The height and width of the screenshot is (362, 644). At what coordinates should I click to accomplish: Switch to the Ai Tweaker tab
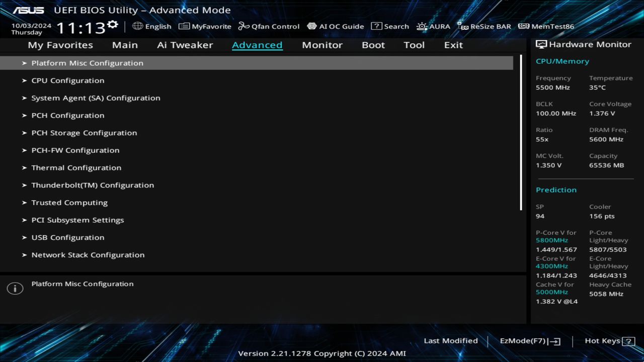(x=185, y=45)
